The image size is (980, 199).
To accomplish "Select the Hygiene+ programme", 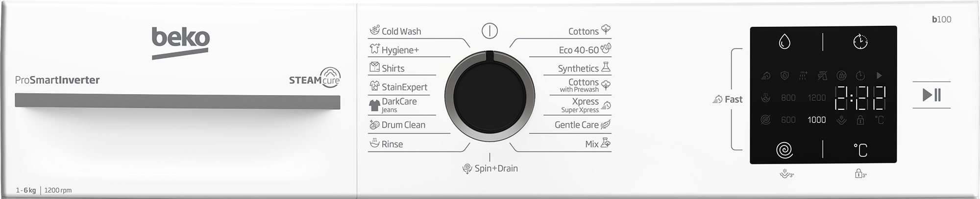I will 394,50.
